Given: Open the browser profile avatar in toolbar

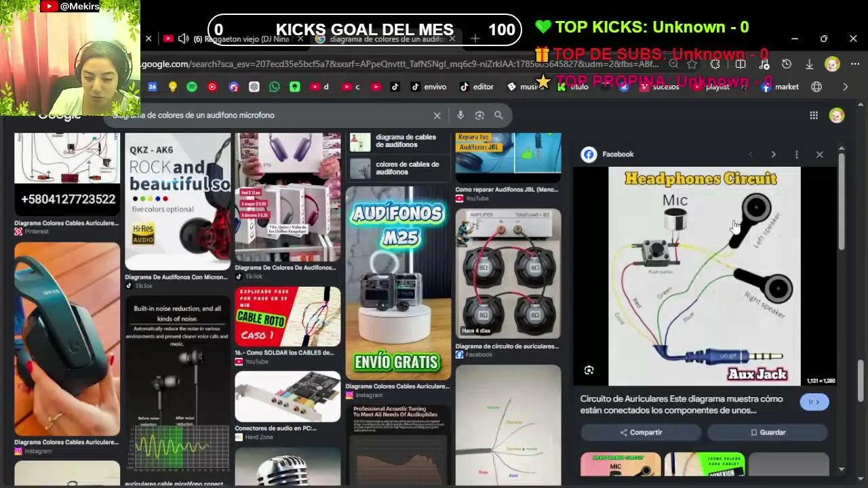Looking at the screenshot, I should 832,64.
